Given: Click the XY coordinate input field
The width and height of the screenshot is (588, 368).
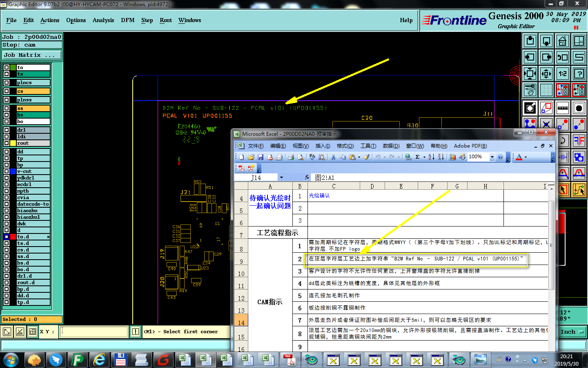Looking at the screenshot, I should (x=94, y=332).
